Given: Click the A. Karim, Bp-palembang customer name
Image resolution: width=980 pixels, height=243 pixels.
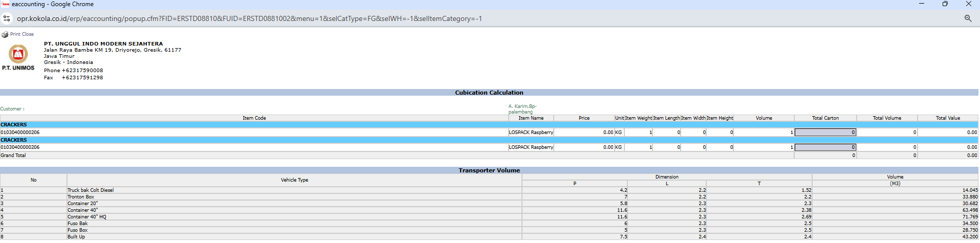Looking at the screenshot, I should point(522,109).
